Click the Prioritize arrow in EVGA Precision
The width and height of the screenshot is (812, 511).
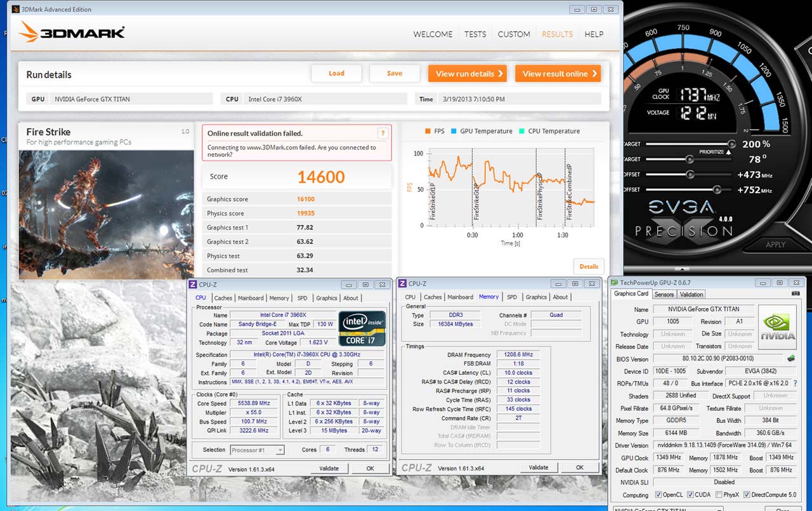pyautogui.click(x=728, y=152)
